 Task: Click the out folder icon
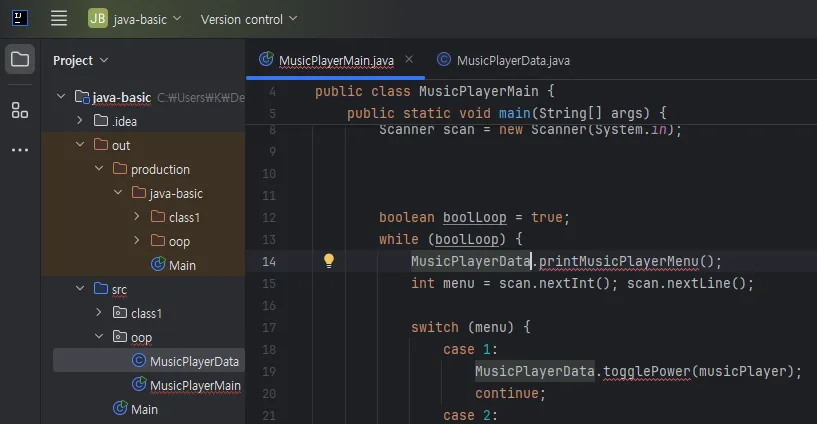(101, 144)
